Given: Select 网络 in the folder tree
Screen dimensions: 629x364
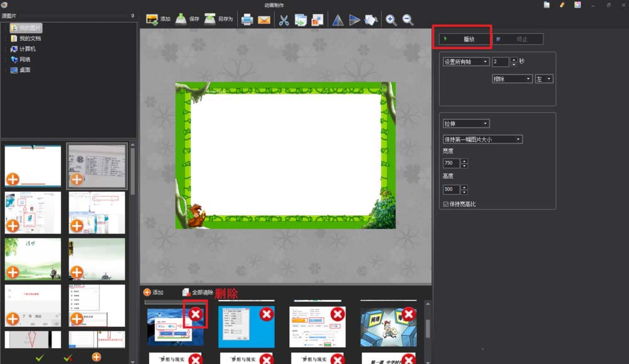Looking at the screenshot, I should [21, 59].
